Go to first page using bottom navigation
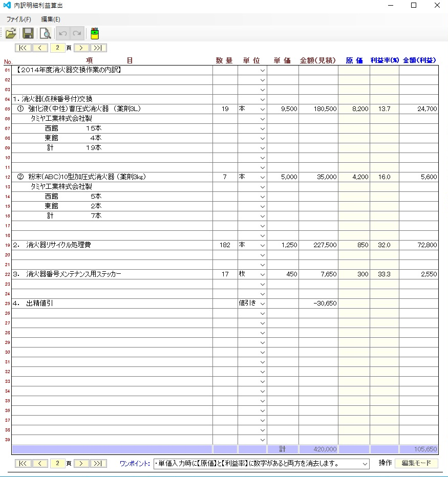Image resolution: width=448 pixels, height=477 pixels. (23, 463)
